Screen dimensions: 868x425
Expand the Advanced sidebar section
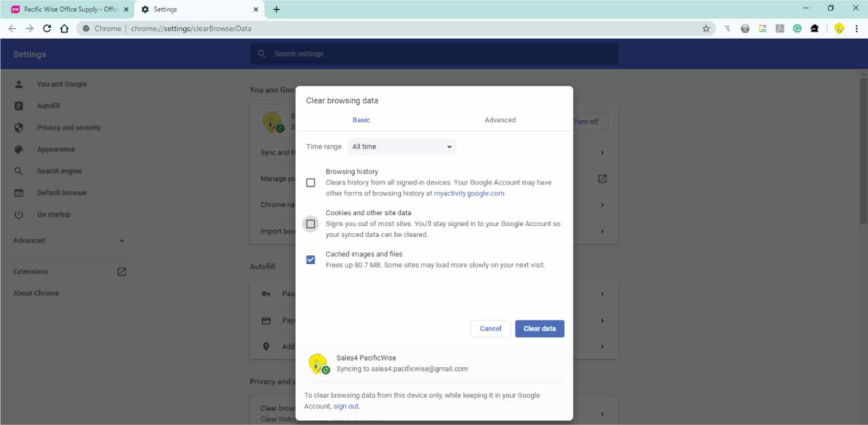point(68,240)
